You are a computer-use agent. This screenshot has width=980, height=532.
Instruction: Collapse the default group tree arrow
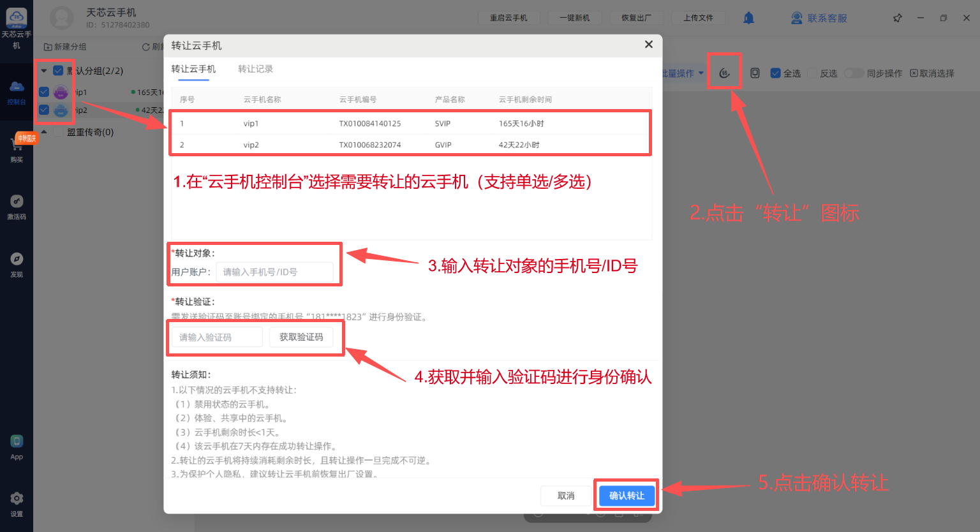click(44, 71)
